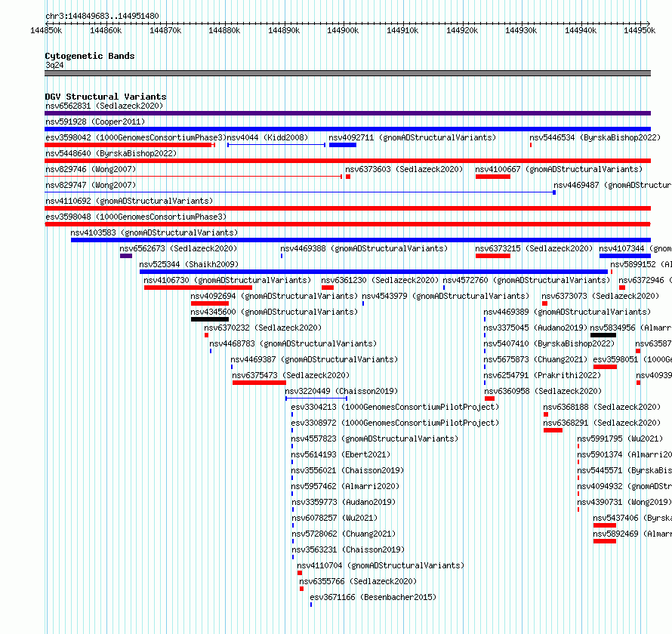This screenshot has height=634, width=672.
Task: Click the red bar under nsv6375473
Action: (x=259, y=383)
